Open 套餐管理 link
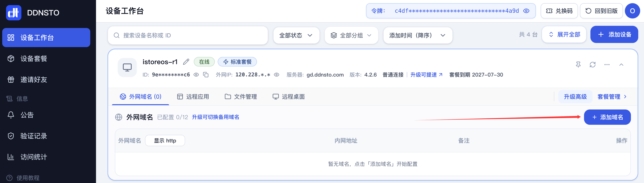The width and height of the screenshot is (644, 183). tap(612, 96)
